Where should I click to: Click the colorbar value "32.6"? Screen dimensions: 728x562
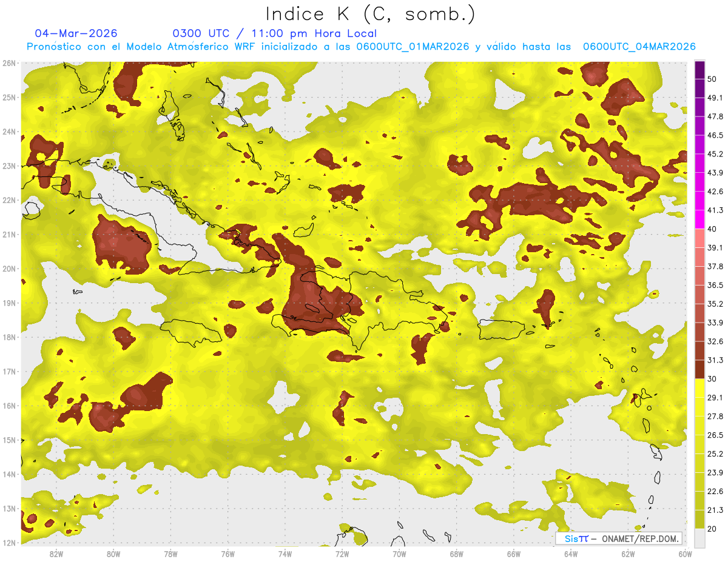(715, 341)
